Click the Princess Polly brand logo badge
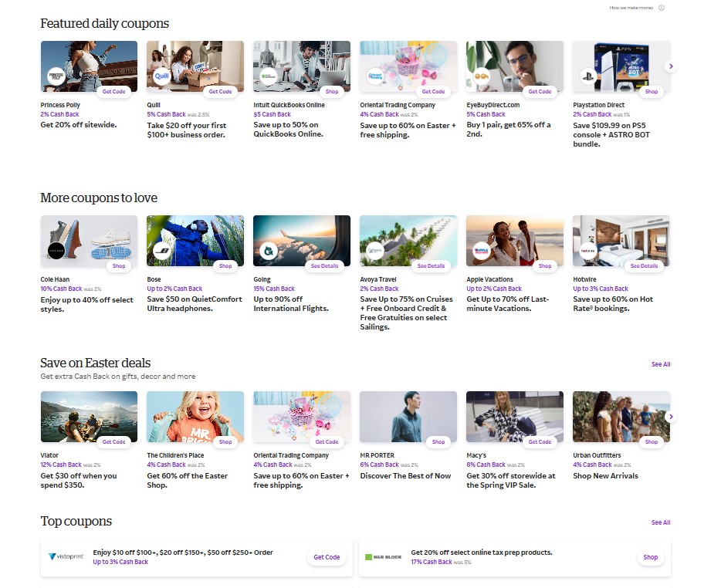 [56, 76]
